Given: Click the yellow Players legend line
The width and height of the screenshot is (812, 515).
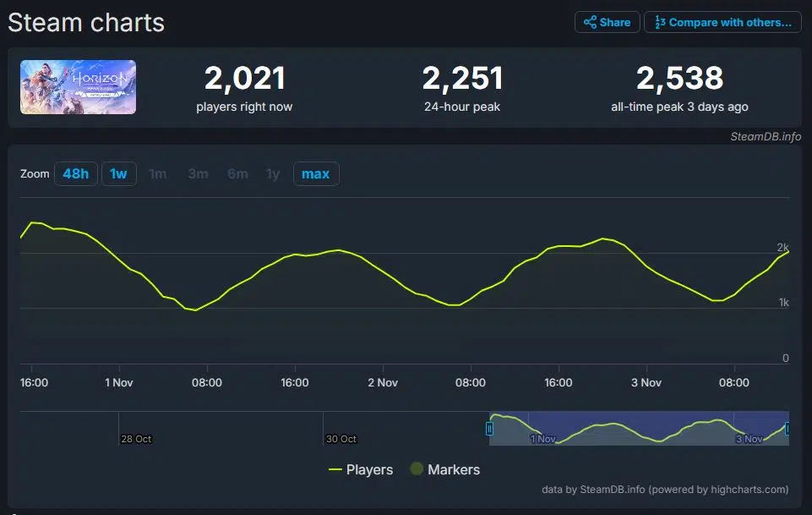Looking at the screenshot, I should [x=335, y=470].
